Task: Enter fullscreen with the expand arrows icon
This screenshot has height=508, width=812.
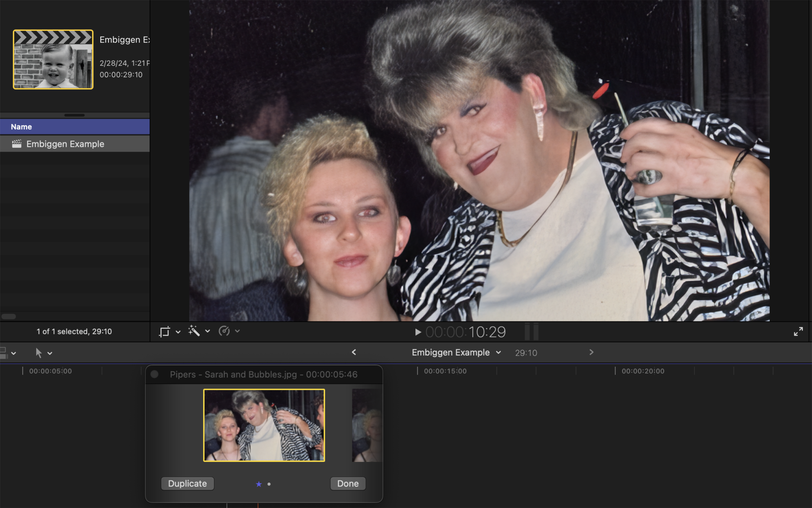Action: [x=798, y=332]
